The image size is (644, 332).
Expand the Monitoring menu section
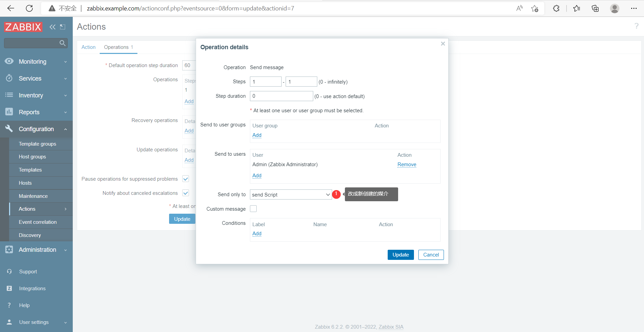pyautogui.click(x=65, y=62)
